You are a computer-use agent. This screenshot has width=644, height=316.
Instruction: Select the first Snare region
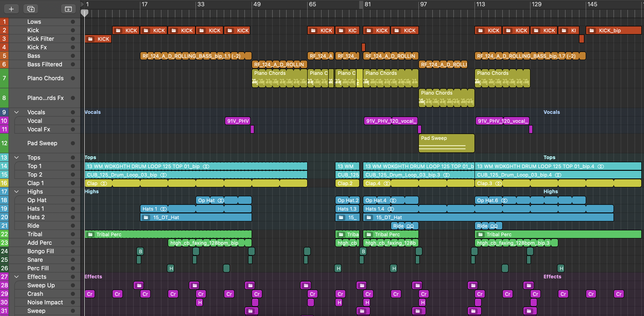(139, 260)
